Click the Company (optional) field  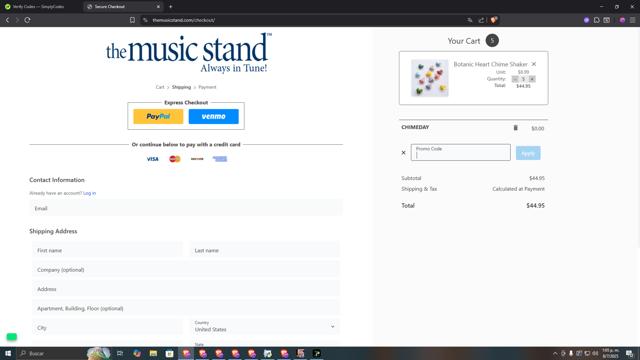click(186, 270)
